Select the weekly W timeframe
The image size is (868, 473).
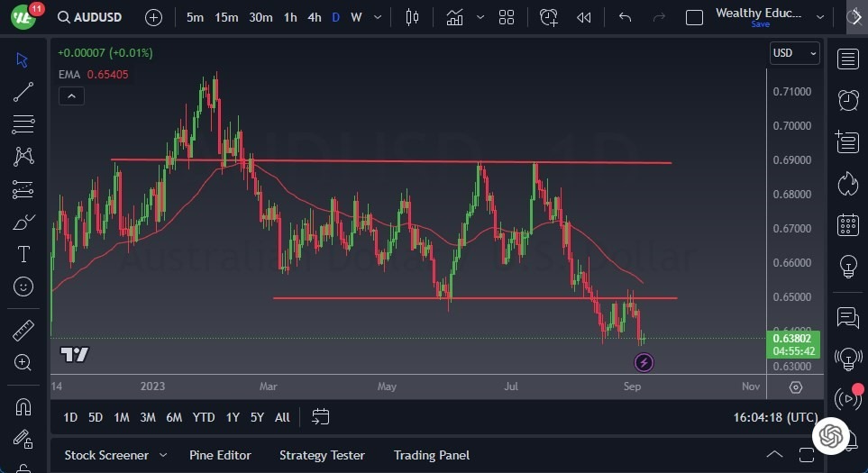pos(356,17)
